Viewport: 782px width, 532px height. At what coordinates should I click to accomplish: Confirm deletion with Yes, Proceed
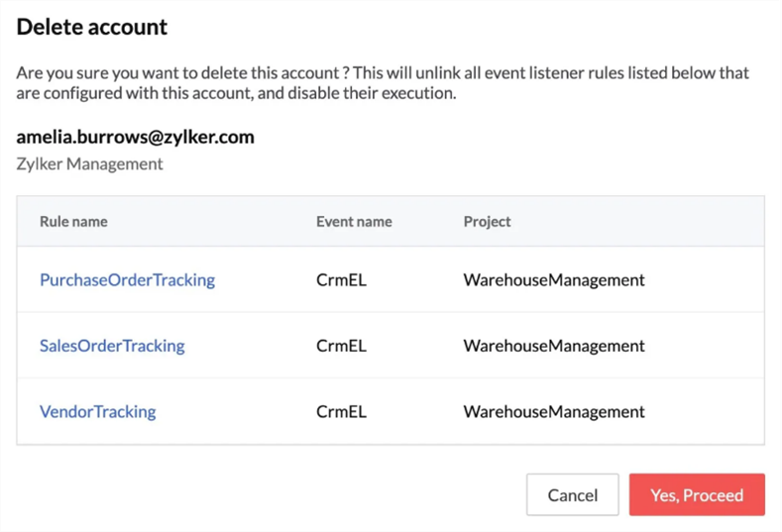point(697,494)
